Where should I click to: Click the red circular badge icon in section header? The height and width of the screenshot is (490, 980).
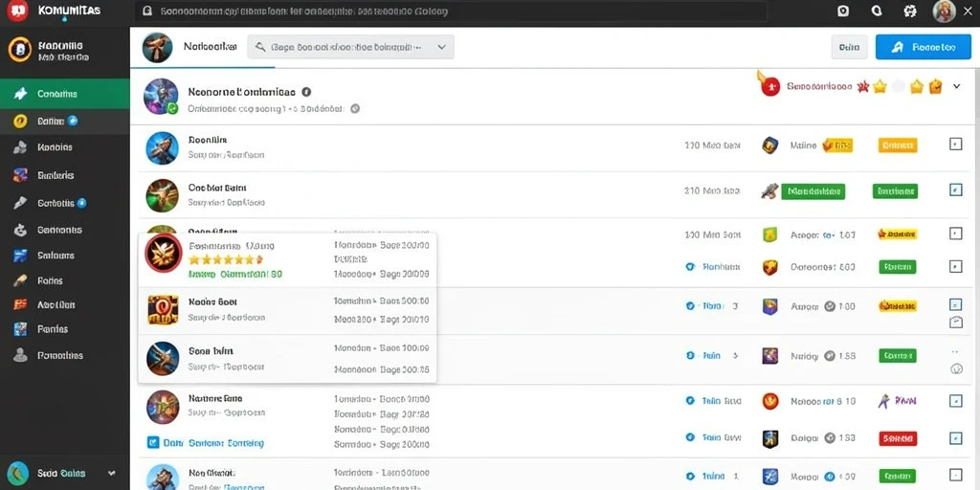(x=770, y=87)
